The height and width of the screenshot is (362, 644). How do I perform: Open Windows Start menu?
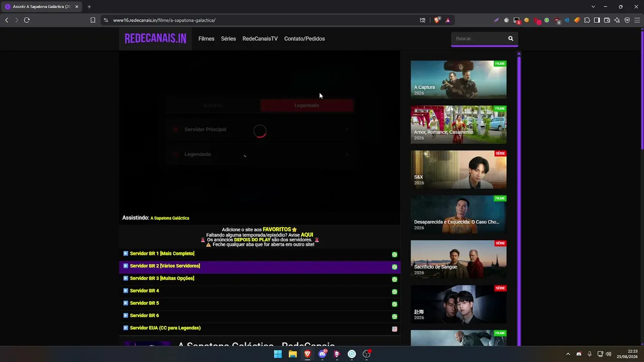278,354
